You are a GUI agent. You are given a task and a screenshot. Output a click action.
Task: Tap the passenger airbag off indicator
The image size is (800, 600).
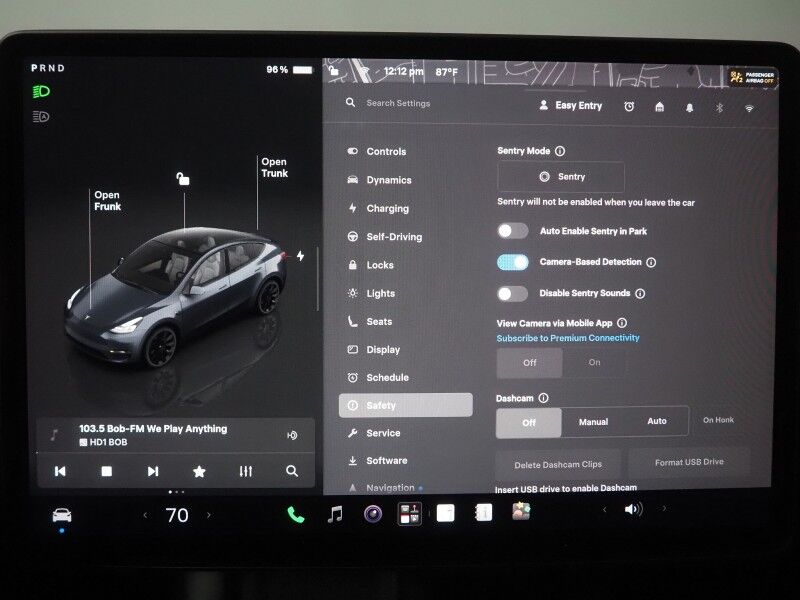click(753, 78)
